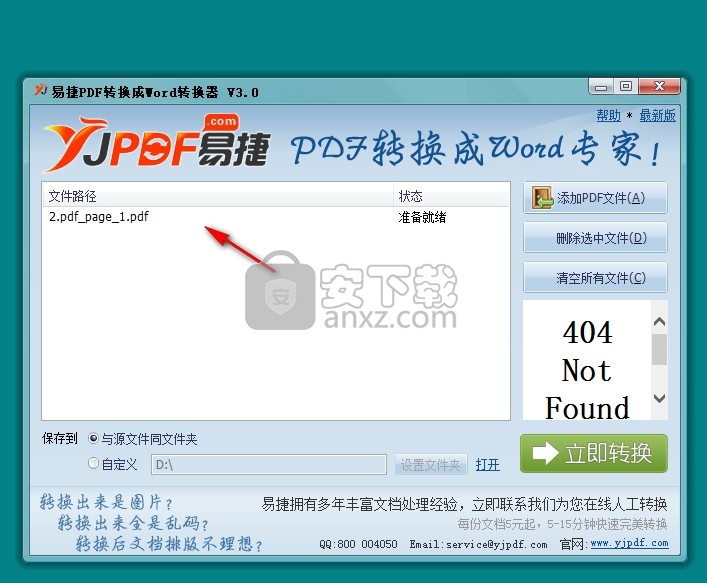The image size is (707, 583).
Task: Open the 打开 folder link
Action: pyautogui.click(x=487, y=464)
